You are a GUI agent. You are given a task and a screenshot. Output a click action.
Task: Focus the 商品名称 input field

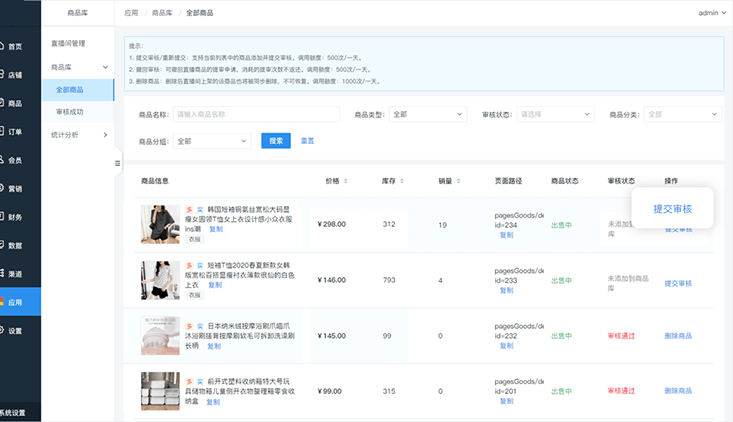point(256,115)
